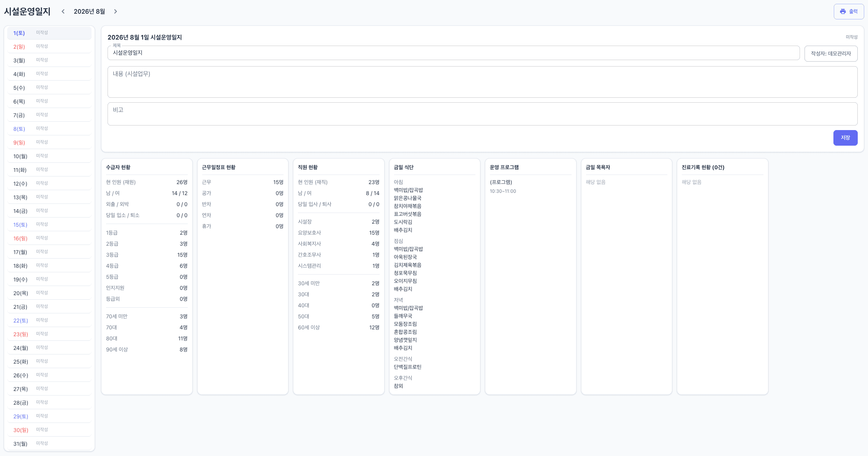868x456 pixels.
Task: Click the 맑은콩나물국 breakfast menu item
Action: click(x=407, y=198)
